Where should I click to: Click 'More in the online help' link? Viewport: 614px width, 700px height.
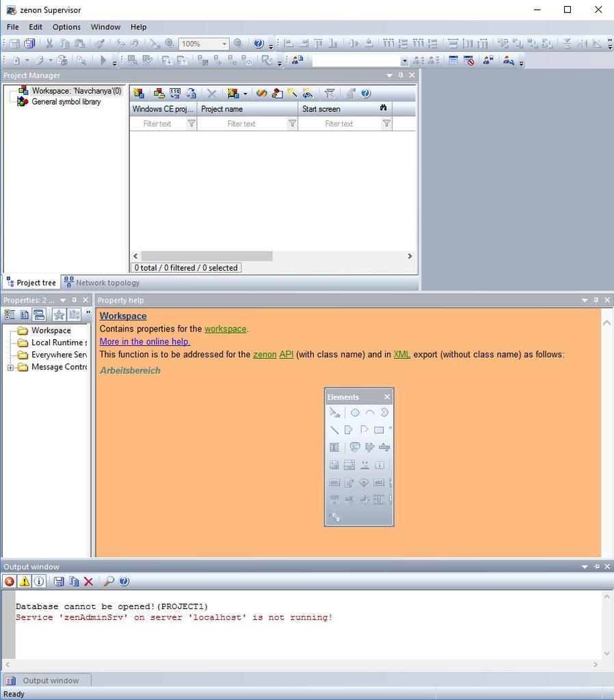(x=145, y=342)
